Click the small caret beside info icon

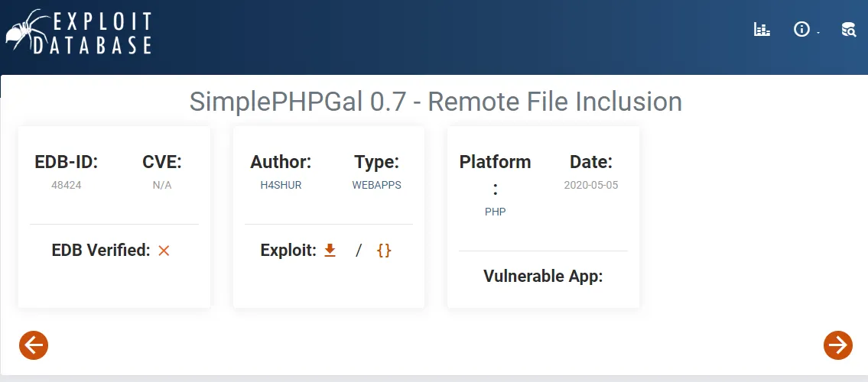click(818, 33)
